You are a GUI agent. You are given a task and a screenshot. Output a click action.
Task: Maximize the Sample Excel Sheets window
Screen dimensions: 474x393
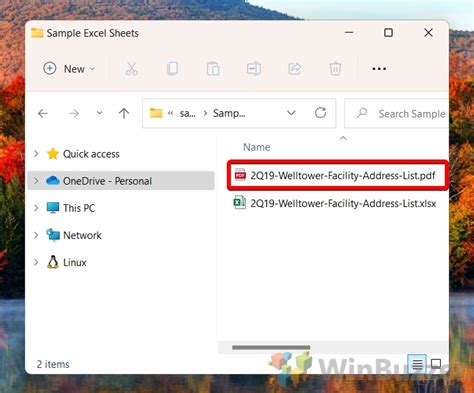click(388, 32)
